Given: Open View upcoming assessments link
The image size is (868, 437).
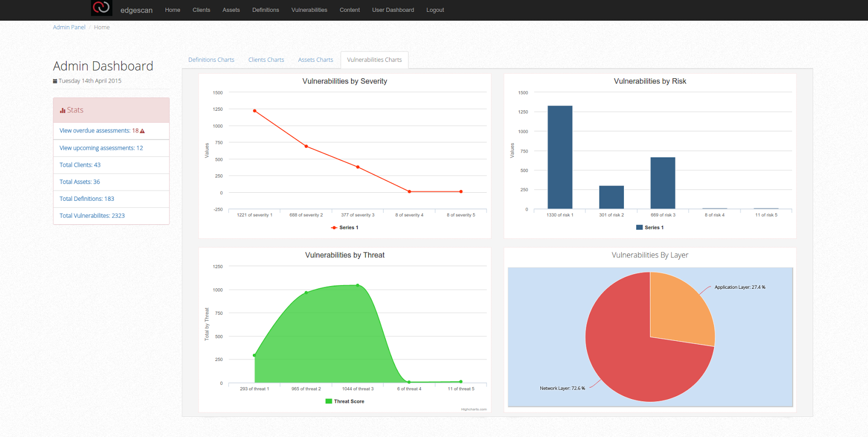Looking at the screenshot, I should coord(101,148).
